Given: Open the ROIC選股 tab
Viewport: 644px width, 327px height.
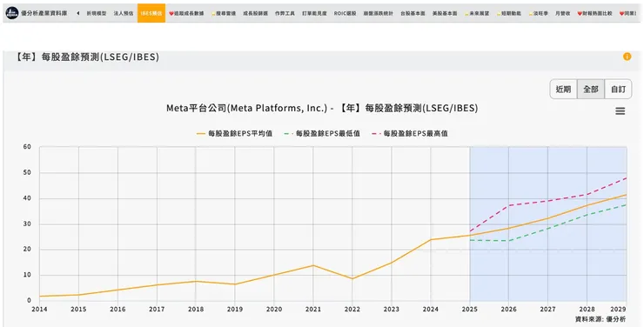Looking at the screenshot, I should [x=345, y=14].
